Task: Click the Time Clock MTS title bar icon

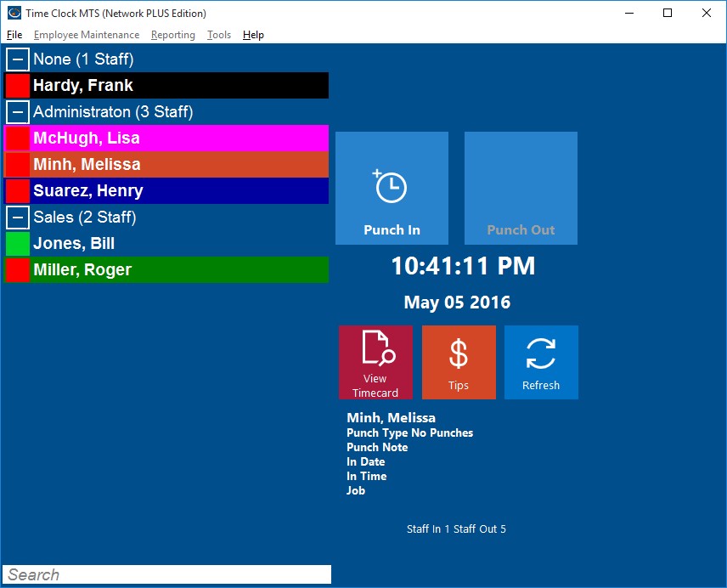Action: [12, 13]
